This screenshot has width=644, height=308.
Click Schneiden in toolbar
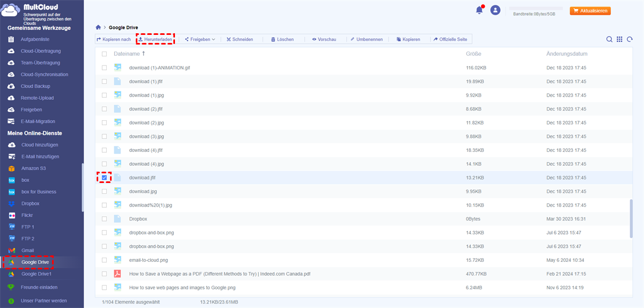(239, 39)
